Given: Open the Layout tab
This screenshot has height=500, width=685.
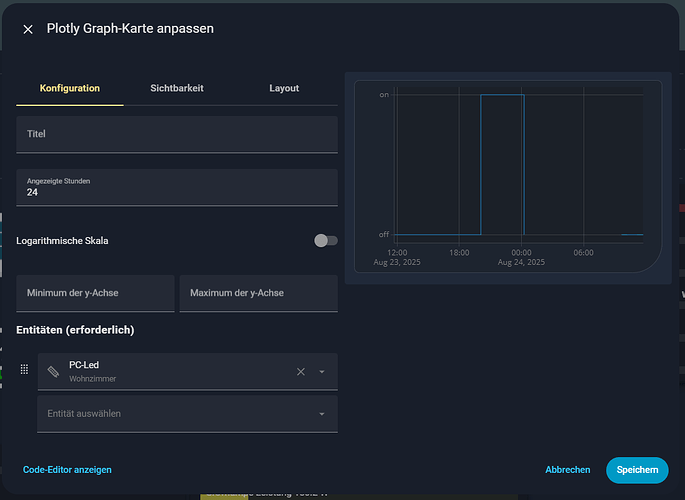Looking at the screenshot, I should (284, 88).
